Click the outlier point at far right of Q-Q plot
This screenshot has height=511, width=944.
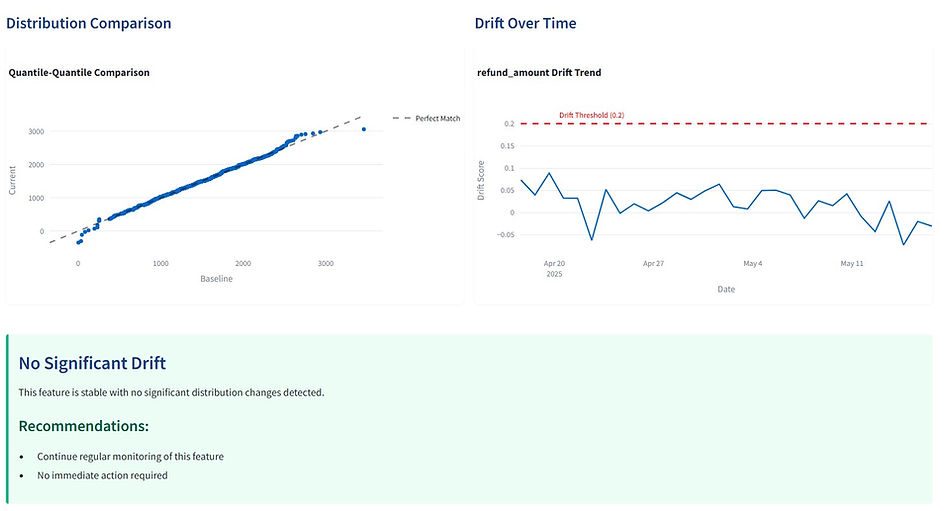pos(364,129)
